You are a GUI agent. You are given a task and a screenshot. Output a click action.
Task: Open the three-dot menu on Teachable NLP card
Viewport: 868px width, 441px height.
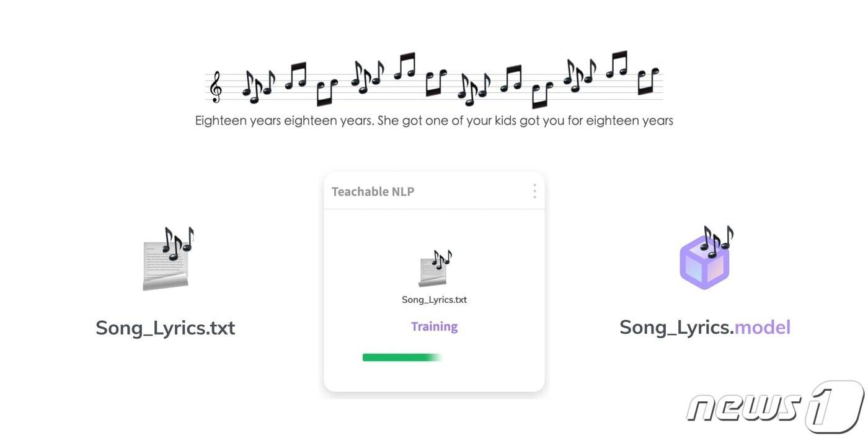[x=534, y=191]
